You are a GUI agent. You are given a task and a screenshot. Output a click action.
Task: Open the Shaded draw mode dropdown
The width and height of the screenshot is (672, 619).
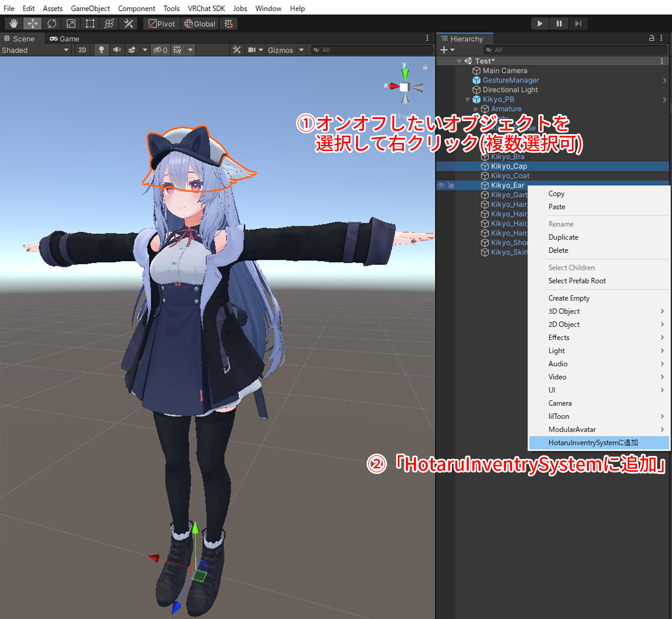tap(35, 50)
